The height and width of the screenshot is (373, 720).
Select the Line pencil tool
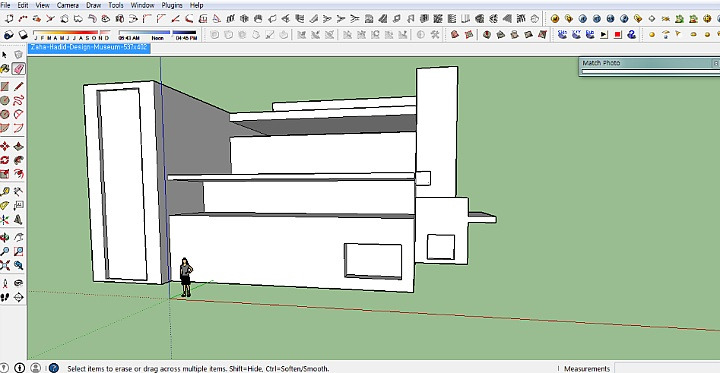pyautogui.click(x=18, y=87)
